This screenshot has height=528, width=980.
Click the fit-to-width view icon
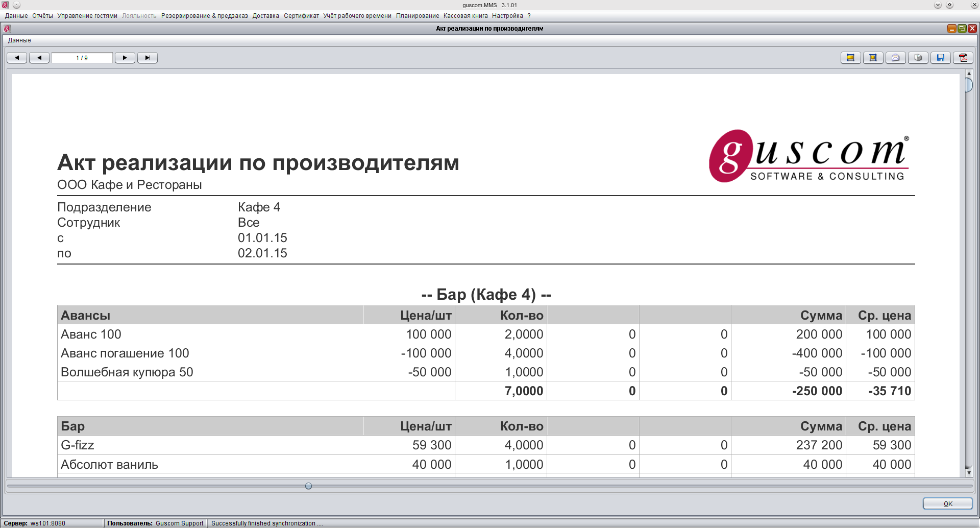point(850,58)
